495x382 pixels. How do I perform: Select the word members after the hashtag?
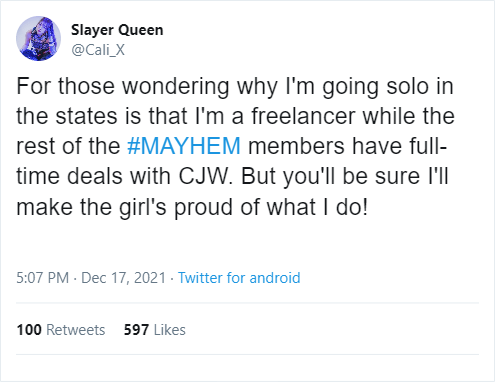[296, 146]
